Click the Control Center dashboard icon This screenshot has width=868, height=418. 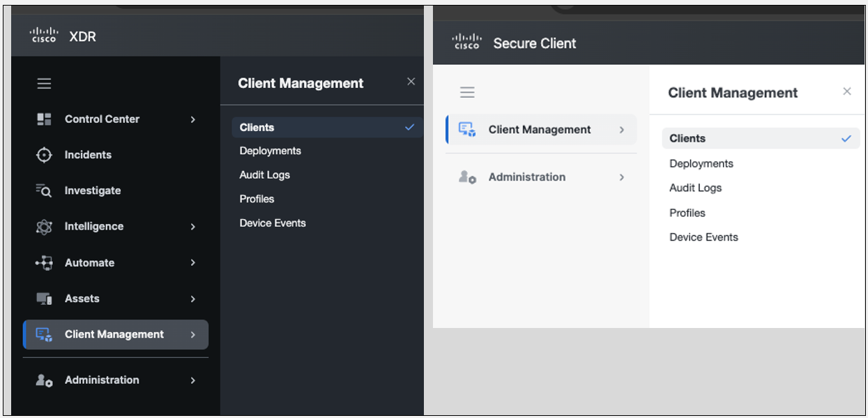(x=44, y=119)
